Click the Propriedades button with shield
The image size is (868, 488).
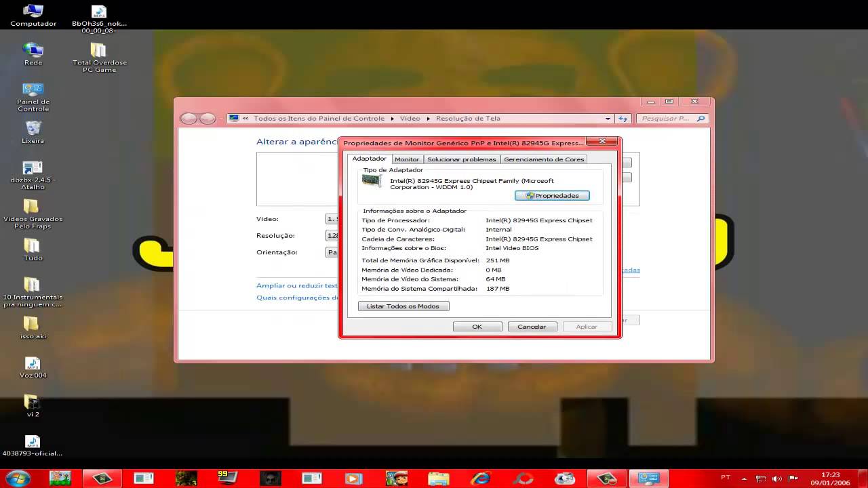click(552, 196)
